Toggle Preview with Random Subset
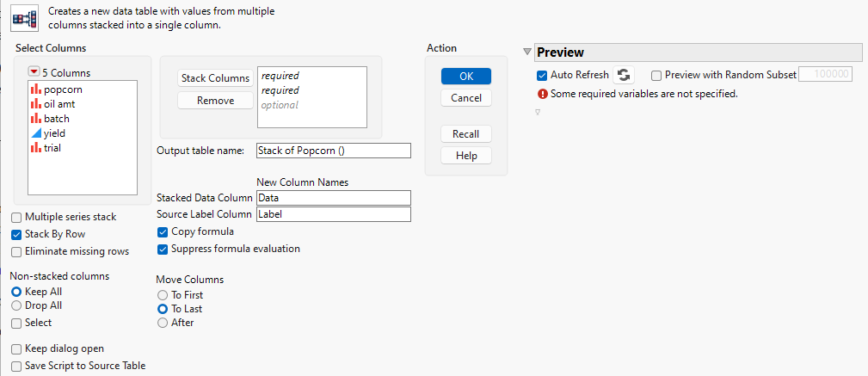The height and width of the screenshot is (376, 868). tap(657, 75)
